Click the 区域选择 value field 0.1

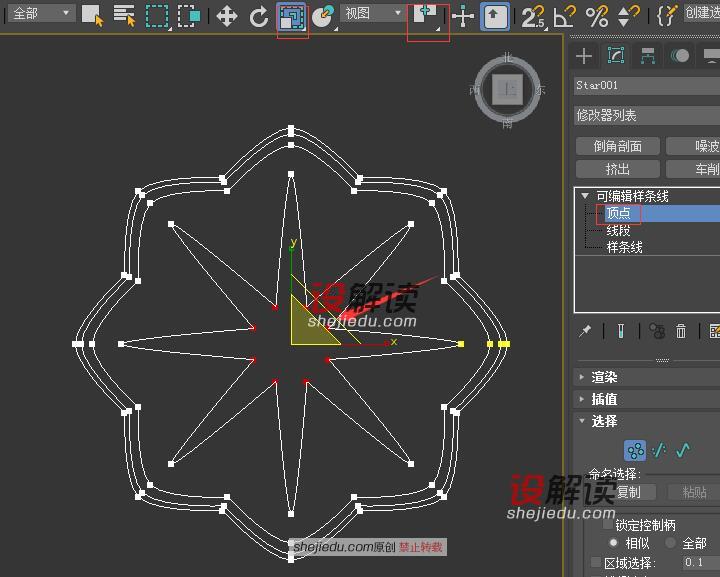[x=701, y=562]
